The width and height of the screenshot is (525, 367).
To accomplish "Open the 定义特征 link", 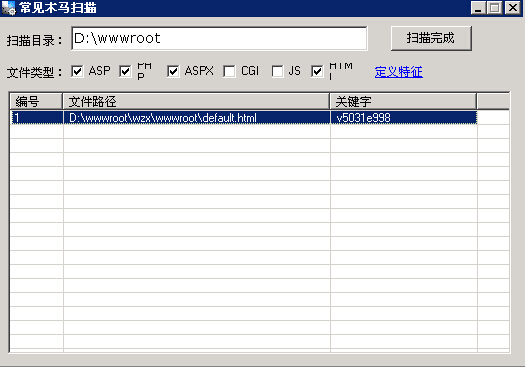I will (398, 72).
